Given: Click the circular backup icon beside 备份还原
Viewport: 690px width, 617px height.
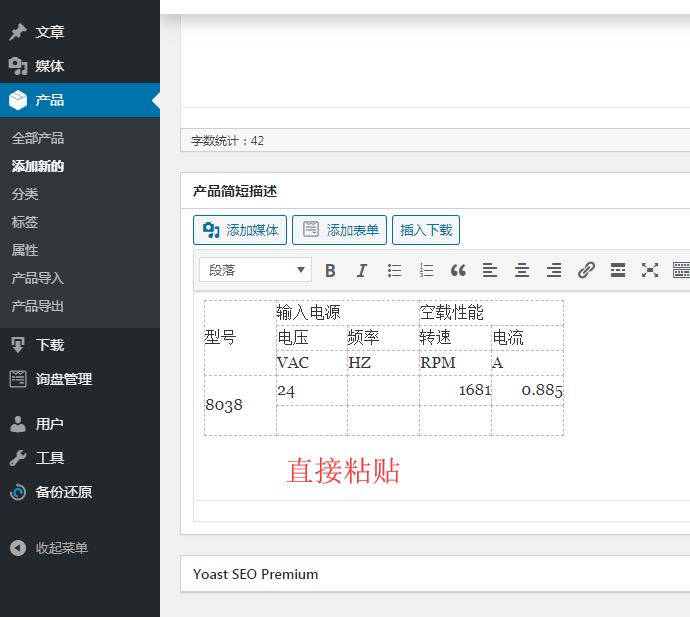Looking at the screenshot, I should 18,492.
